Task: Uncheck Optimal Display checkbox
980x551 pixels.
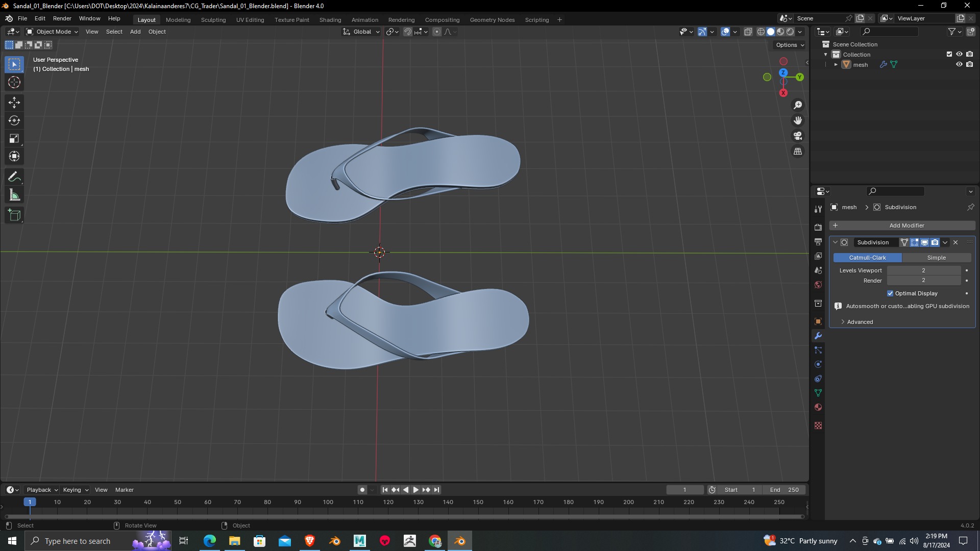Action: point(890,293)
